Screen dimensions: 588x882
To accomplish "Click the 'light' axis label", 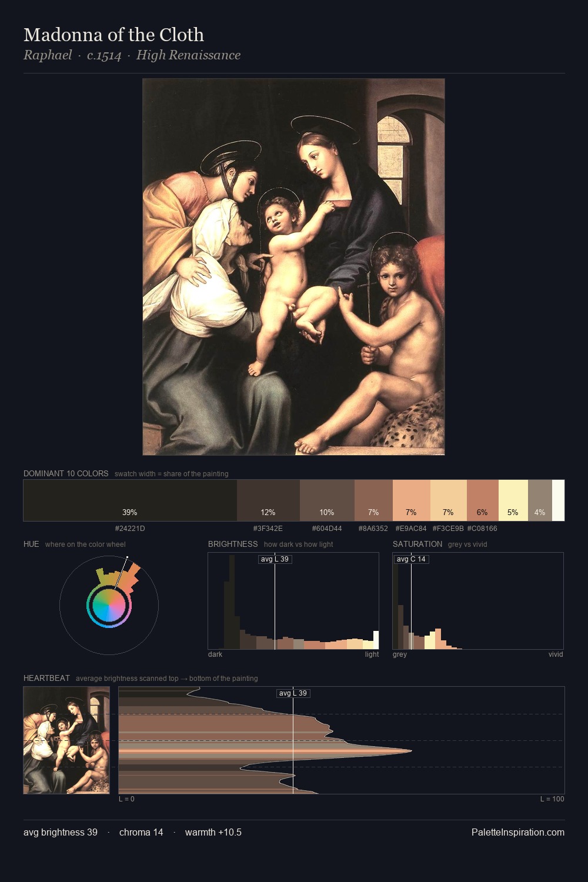I will pyautogui.click(x=372, y=654).
